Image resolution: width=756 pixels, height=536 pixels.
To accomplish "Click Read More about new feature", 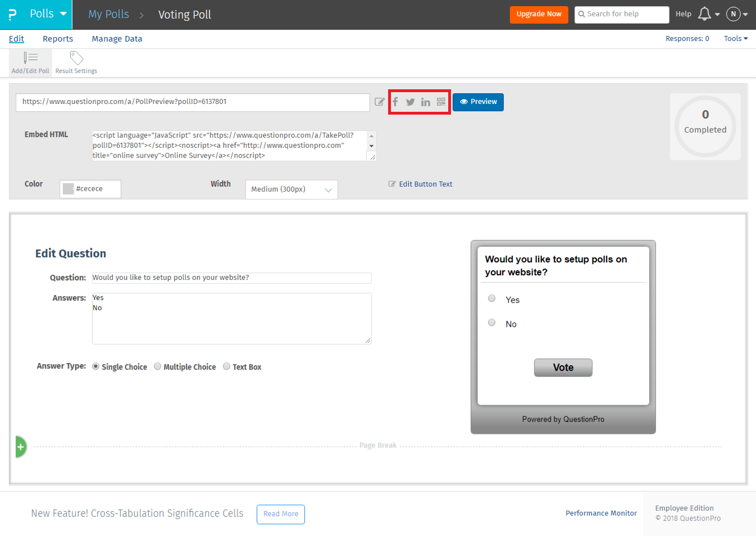I will coord(281,514).
